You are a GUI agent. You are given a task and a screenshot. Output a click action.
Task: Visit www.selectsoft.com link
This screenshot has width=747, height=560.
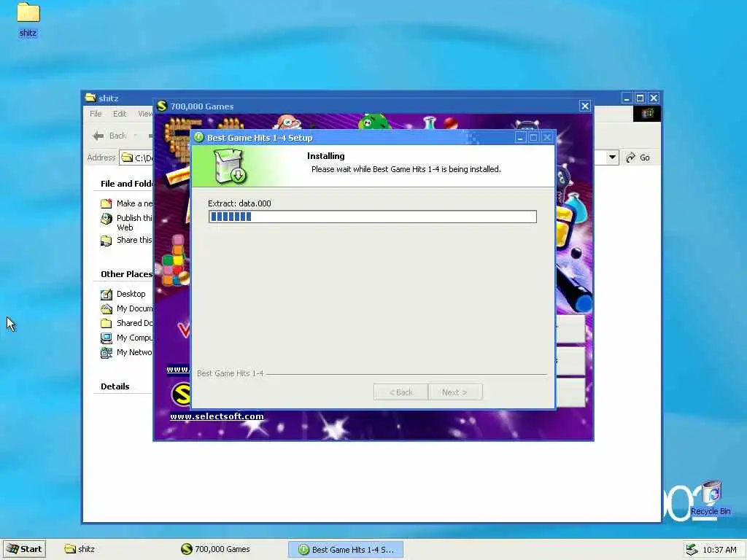click(217, 416)
